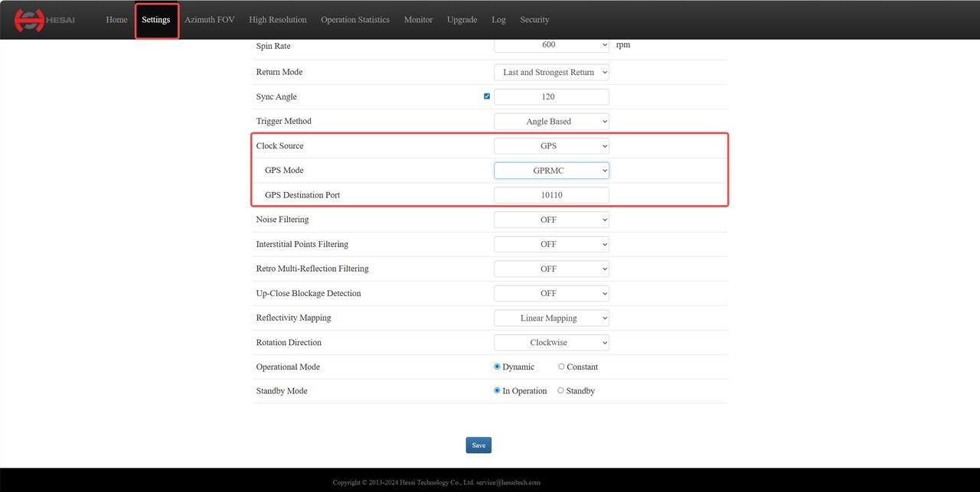Screen dimensions: 980x492
Task: Expand the Reflectivity Mapping dropdown
Action: pyautogui.click(x=551, y=318)
